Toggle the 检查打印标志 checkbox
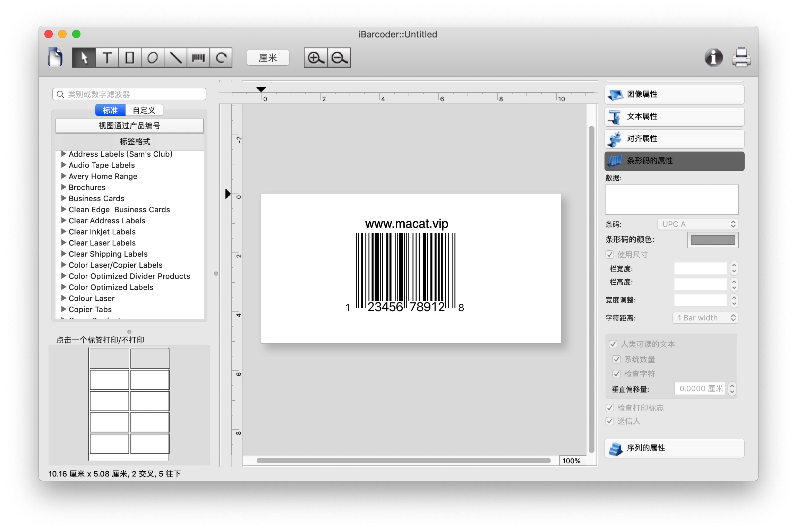Viewport: 797px width, 532px height. click(609, 408)
